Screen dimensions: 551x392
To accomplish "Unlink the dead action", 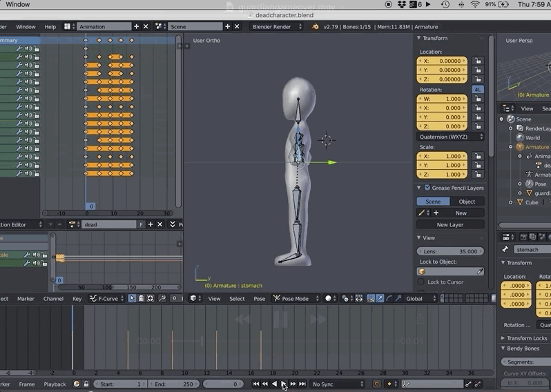I will (x=160, y=225).
